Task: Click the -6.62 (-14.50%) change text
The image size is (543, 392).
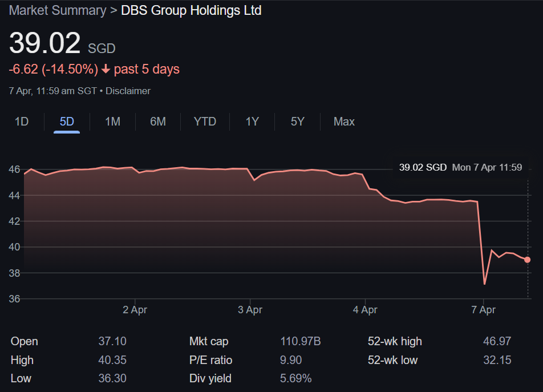Action: (54, 69)
